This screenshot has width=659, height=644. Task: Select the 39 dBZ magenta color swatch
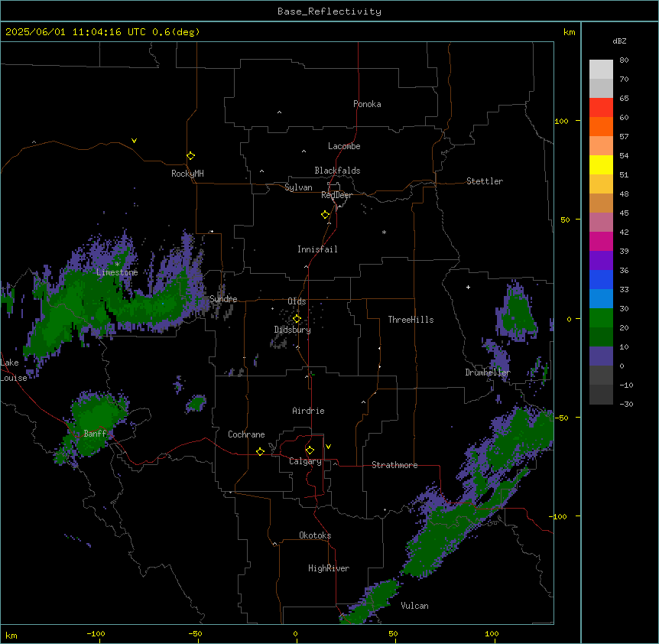[x=601, y=241]
